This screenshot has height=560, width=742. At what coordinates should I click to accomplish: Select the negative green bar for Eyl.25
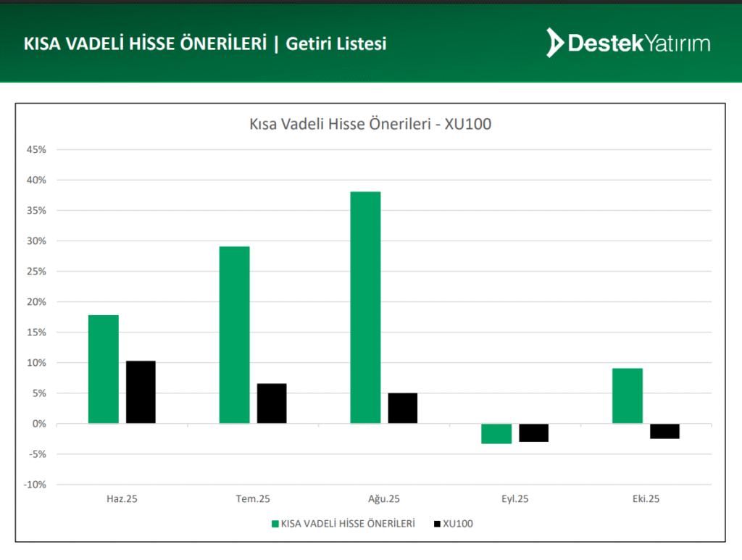496,433
